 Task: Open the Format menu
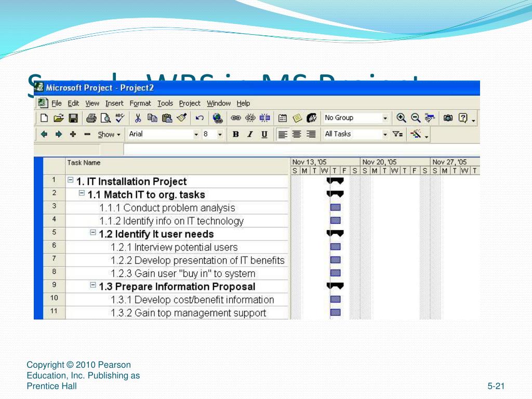tap(140, 103)
